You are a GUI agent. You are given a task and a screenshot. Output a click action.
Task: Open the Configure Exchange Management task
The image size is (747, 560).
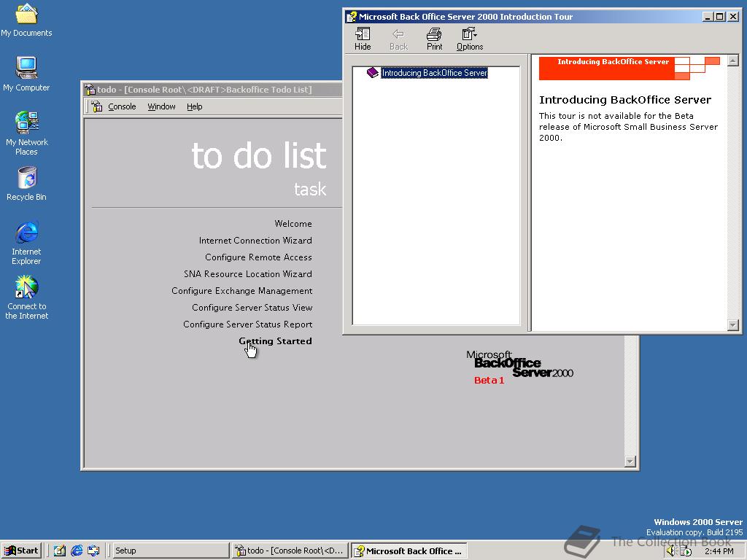pyautogui.click(x=241, y=290)
